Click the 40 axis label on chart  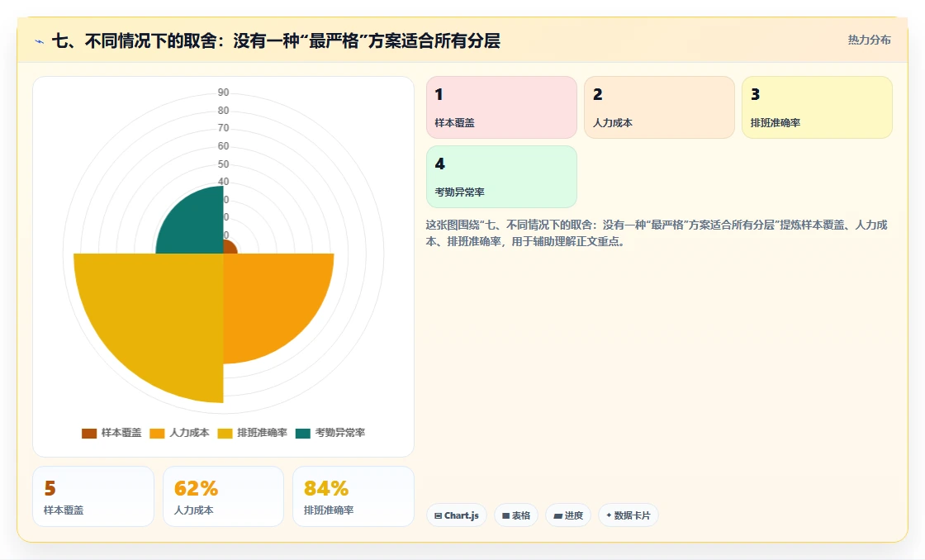tap(223, 181)
